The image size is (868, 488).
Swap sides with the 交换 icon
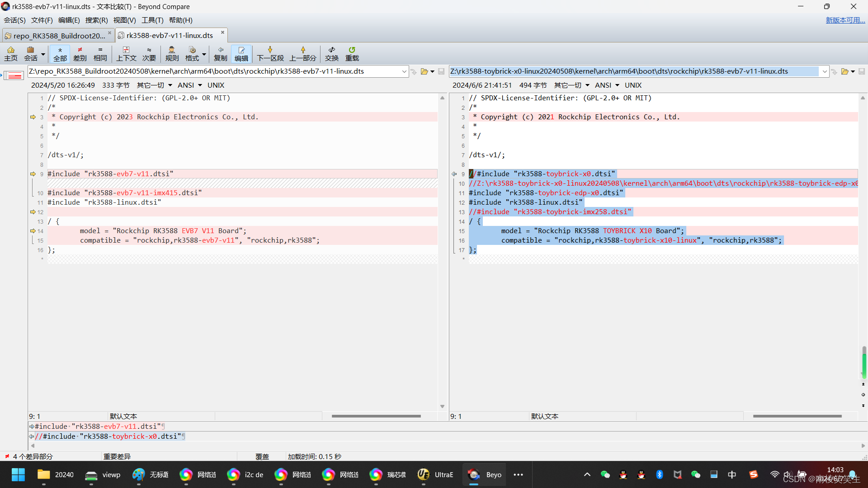pos(332,53)
